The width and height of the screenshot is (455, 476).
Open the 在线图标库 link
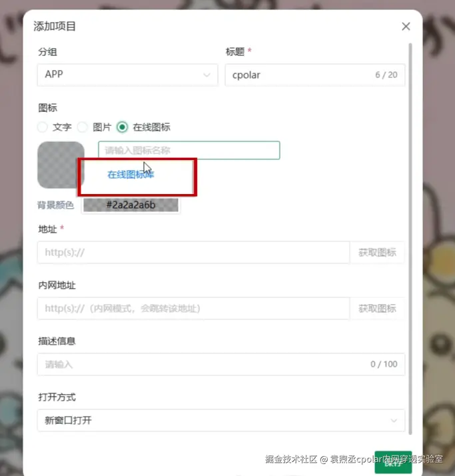point(131,175)
